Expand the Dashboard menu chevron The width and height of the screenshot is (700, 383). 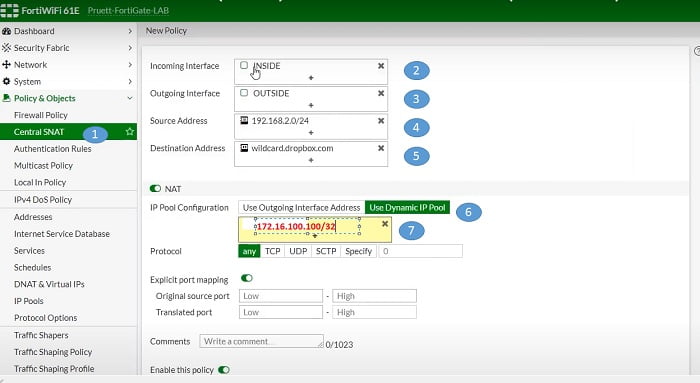click(x=130, y=31)
